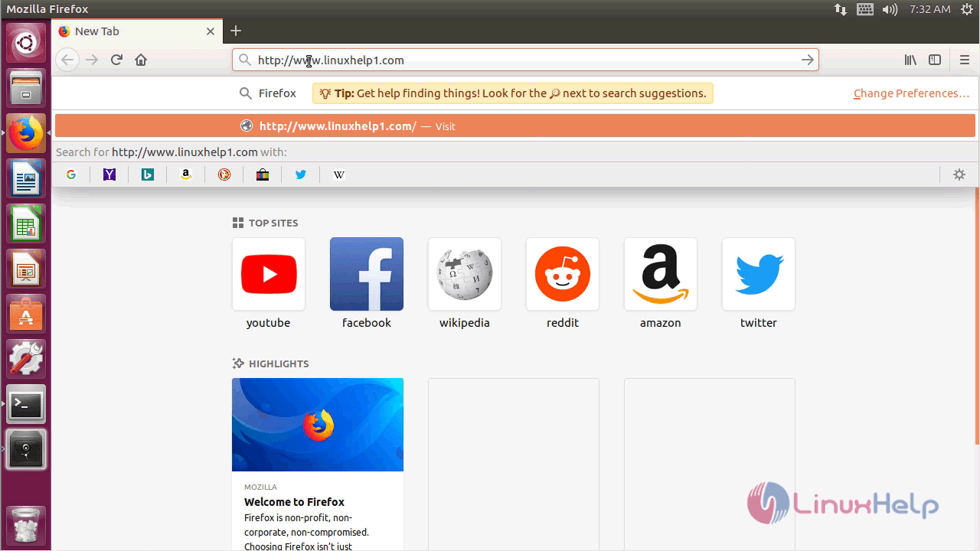Close the New Tab tab

pos(211,31)
